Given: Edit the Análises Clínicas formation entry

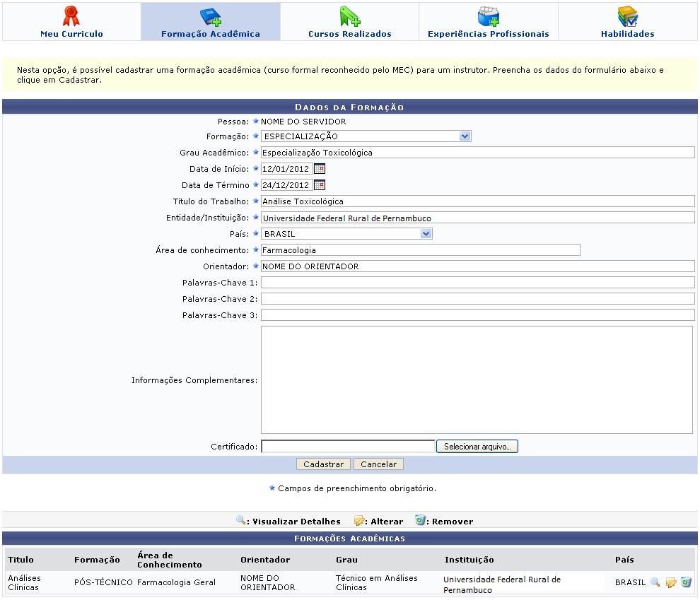Looking at the screenshot, I should pos(671,582).
